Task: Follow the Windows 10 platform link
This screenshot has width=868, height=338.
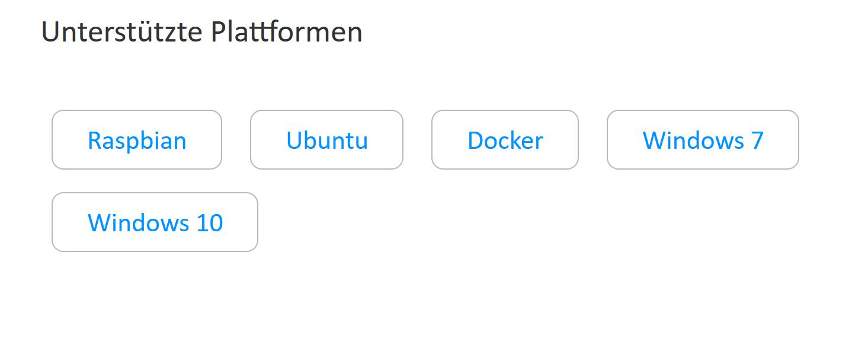Action: (x=155, y=222)
